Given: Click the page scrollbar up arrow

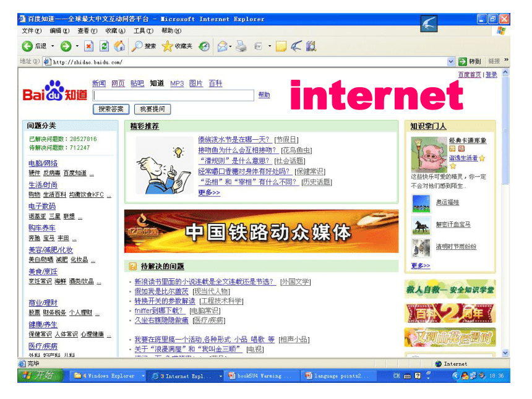Looking at the screenshot, I should point(505,72).
